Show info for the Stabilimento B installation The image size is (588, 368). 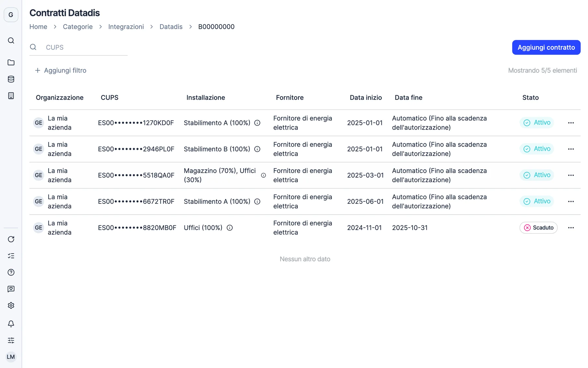point(257,149)
